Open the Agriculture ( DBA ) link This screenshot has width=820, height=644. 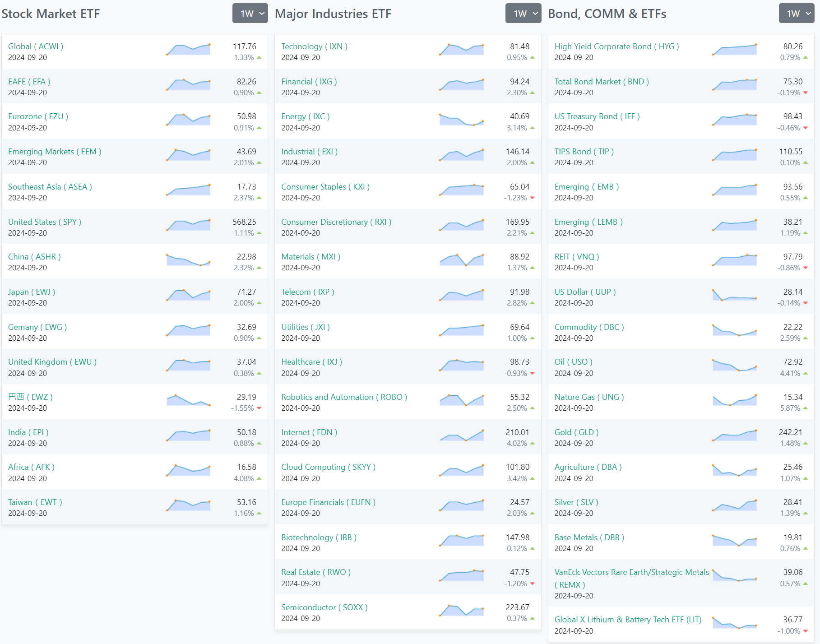[x=588, y=467]
